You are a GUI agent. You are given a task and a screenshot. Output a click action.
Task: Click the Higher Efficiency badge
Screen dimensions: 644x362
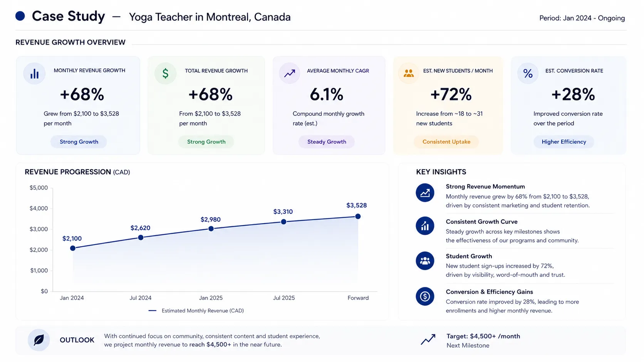[564, 142]
